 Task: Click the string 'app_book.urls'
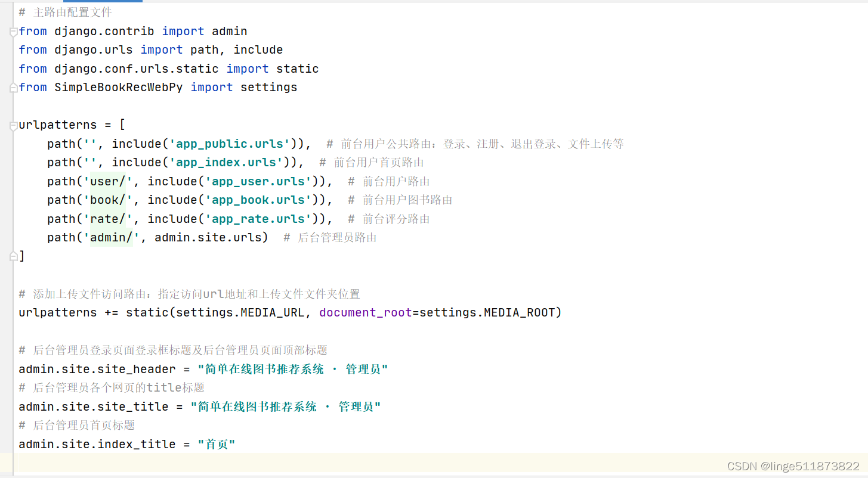click(x=258, y=200)
